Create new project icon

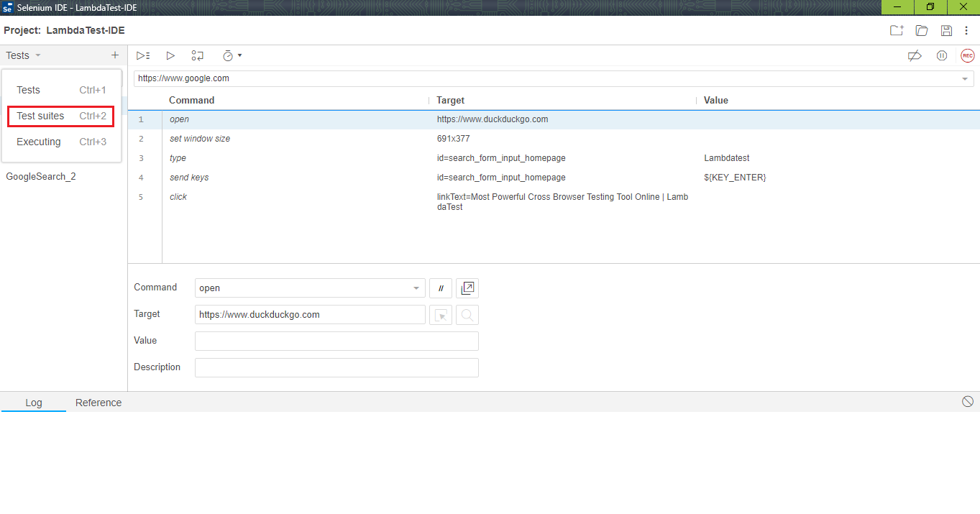(x=897, y=30)
